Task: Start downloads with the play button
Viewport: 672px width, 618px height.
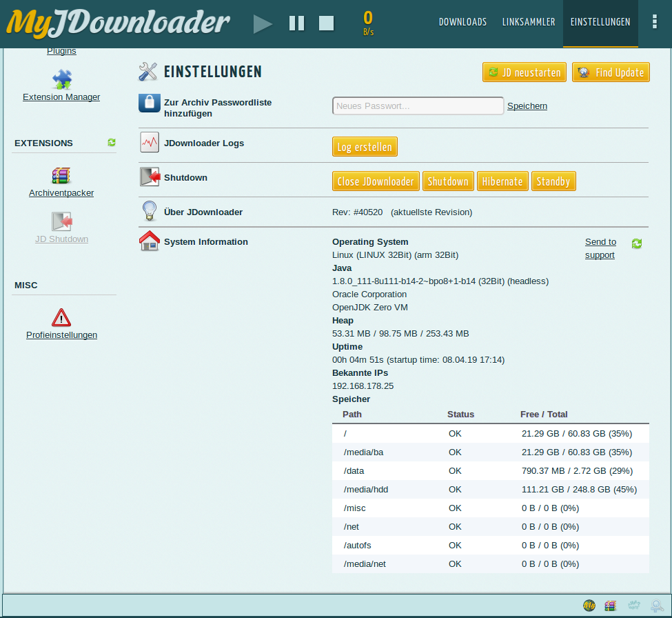Action: pyautogui.click(x=263, y=23)
